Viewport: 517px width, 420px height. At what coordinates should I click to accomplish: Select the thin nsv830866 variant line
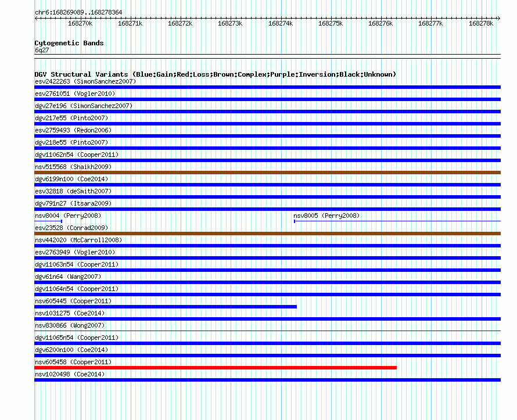[x=267, y=331]
